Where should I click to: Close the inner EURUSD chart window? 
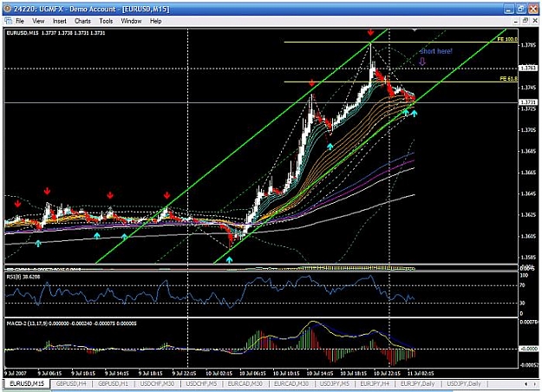pyautogui.click(x=534, y=21)
